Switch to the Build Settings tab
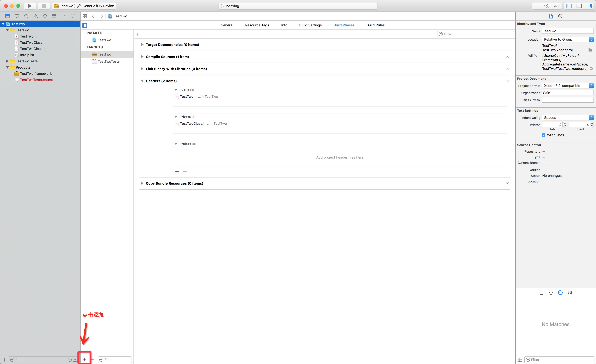 [x=310, y=25]
